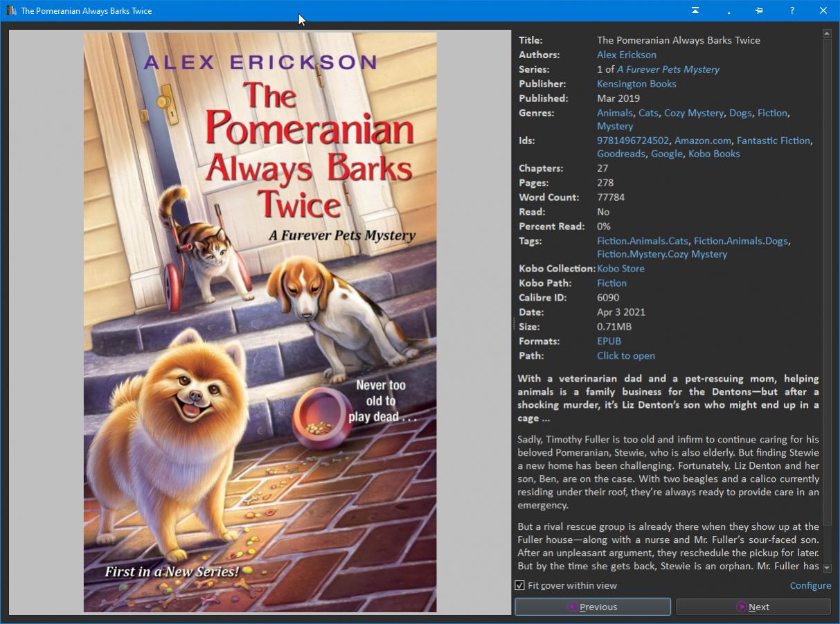Toggle Fit cover within view checkbox

tap(519, 585)
